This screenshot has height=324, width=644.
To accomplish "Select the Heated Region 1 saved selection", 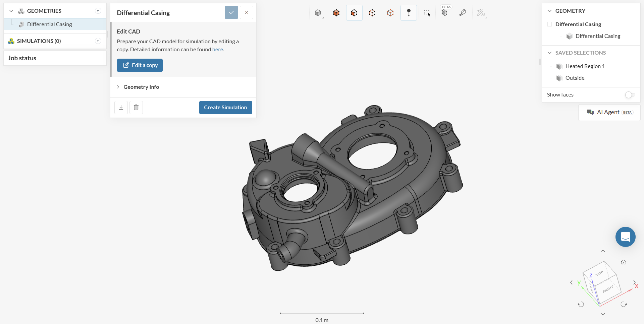I will click(585, 66).
